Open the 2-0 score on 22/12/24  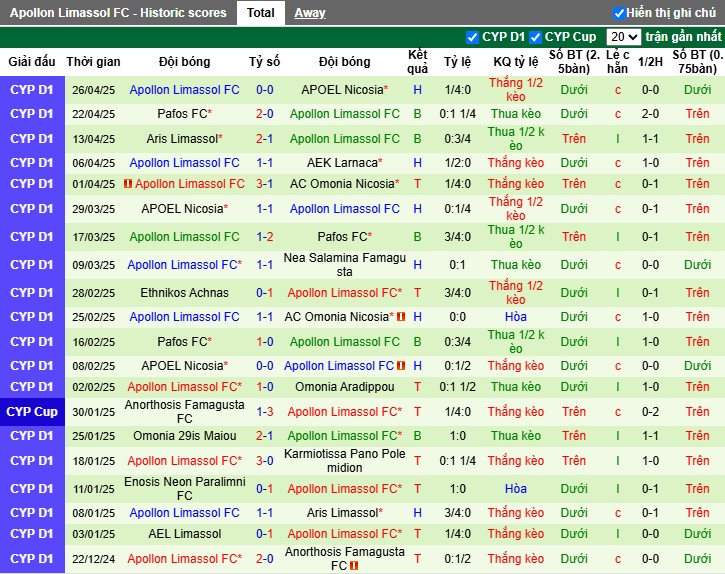(x=264, y=559)
